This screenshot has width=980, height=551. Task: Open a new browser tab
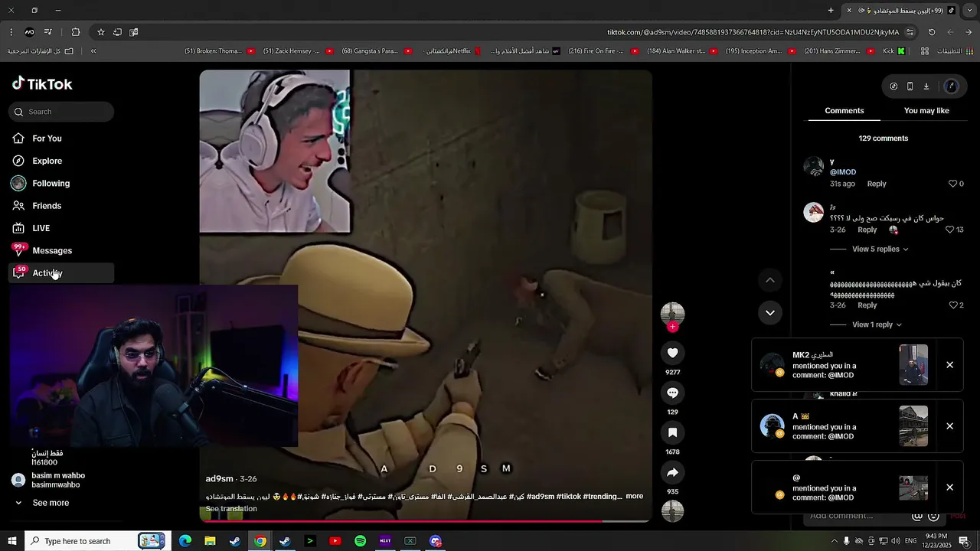click(x=831, y=11)
